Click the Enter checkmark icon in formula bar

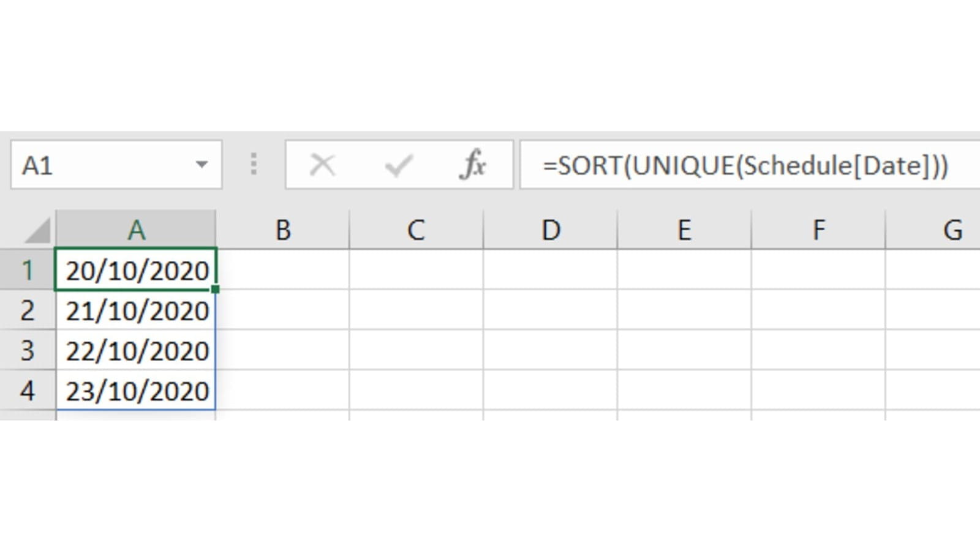398,165
